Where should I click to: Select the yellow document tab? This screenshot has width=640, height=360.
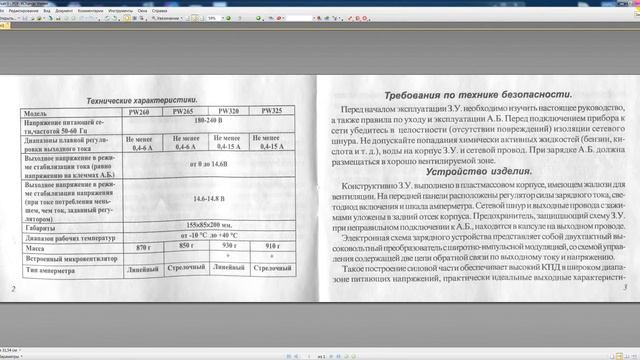5,25
